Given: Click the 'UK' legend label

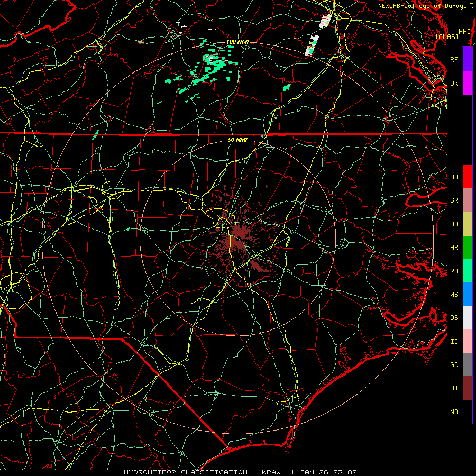Looking at the screenshot, I should click(x=454, y=83).
